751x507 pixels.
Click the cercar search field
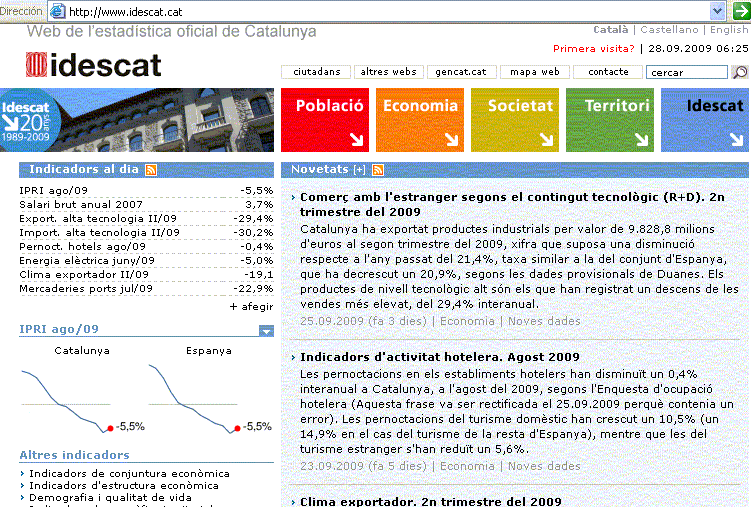pyautogui.click(x=687, y=72)
